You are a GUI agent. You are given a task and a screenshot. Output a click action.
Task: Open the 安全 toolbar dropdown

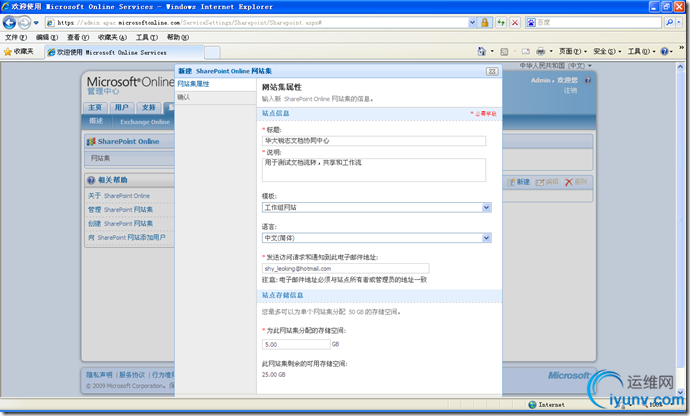607,52
